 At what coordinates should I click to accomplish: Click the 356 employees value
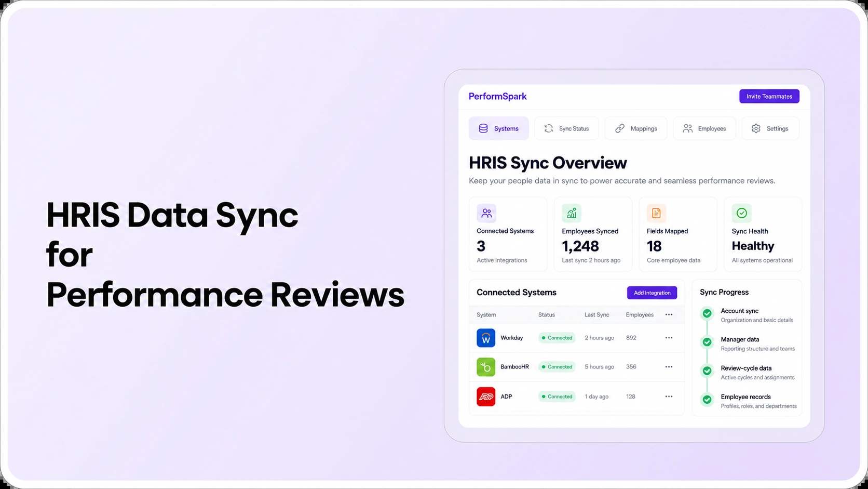coord(631,367)
